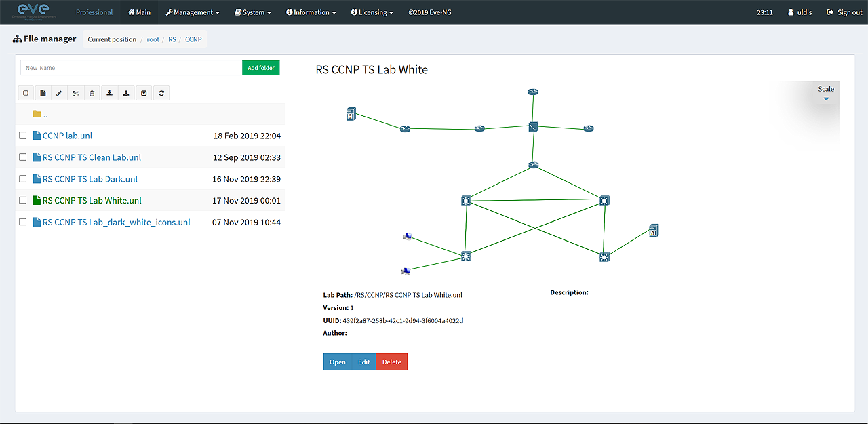The height and width of the screenshot is (424, 868).
Task: Click the server icon at topology right side
Action: 654,231
